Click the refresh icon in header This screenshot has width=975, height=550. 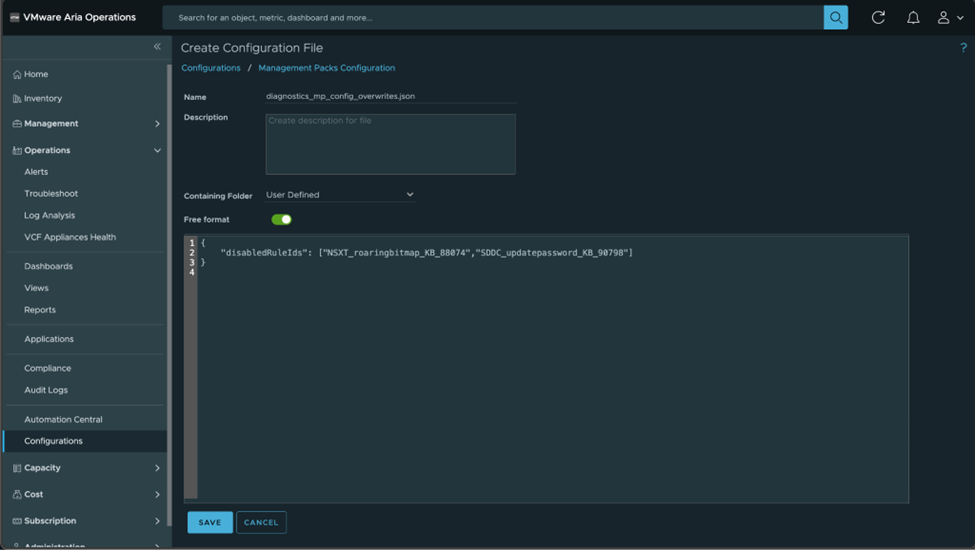(878, 17)
